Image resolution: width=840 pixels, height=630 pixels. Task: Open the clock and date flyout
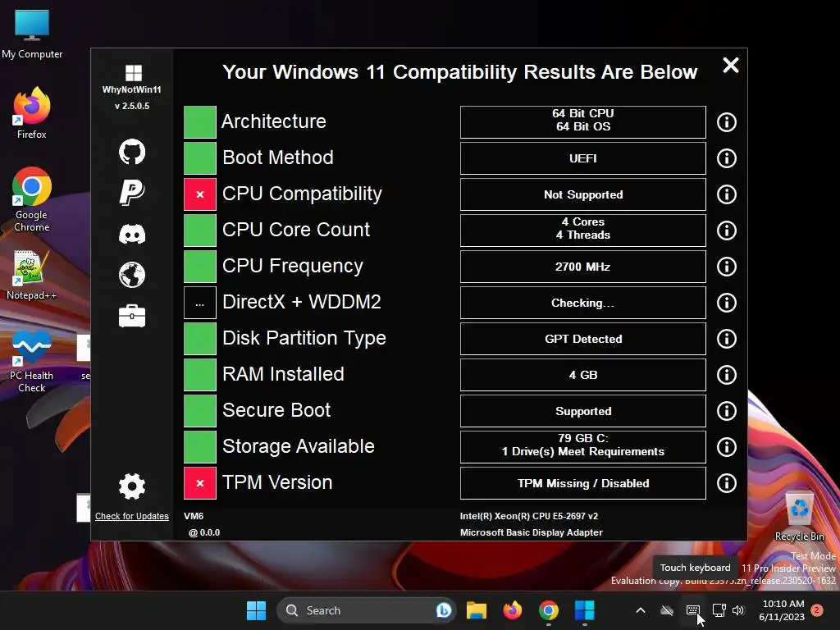pos(783,610)
